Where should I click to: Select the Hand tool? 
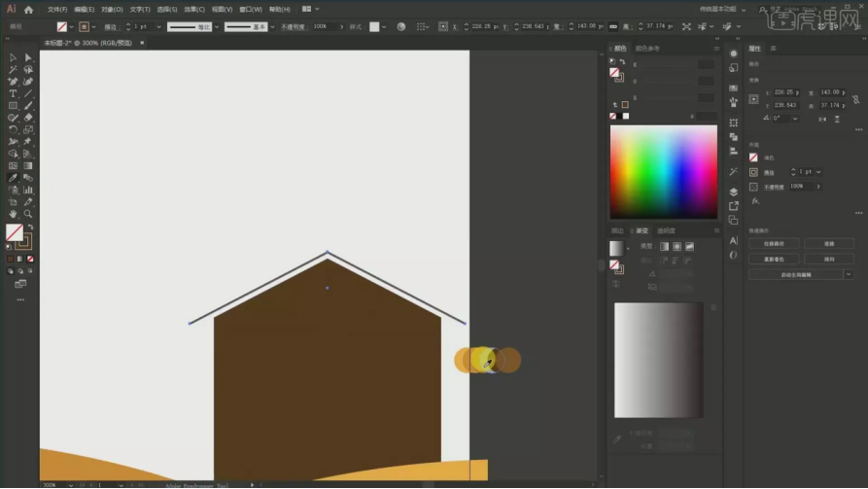click(x=13, y=213)
